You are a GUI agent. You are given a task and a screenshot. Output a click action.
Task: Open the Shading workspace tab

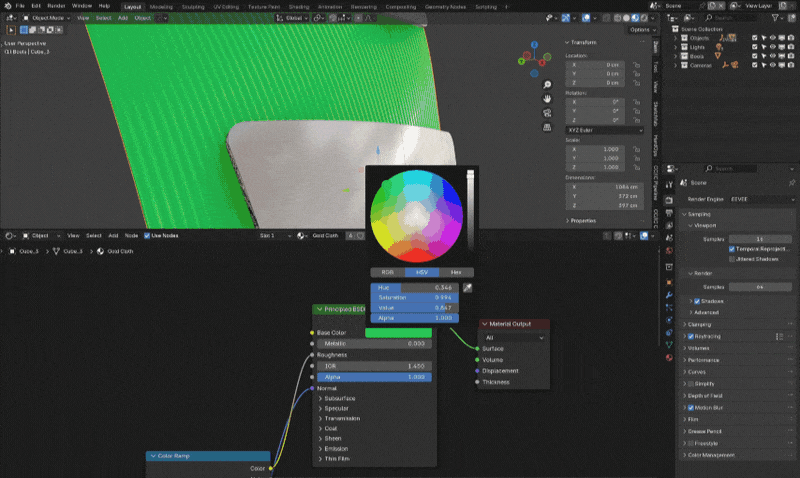298,6
